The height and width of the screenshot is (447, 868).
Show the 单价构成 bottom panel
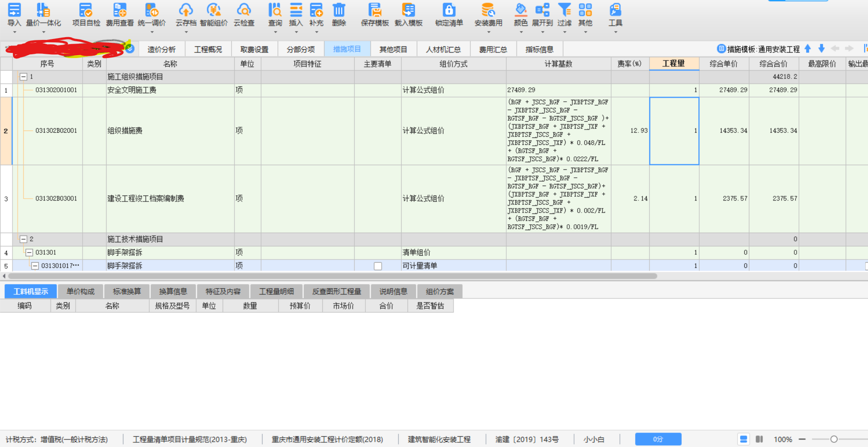[x=80, y=292]
